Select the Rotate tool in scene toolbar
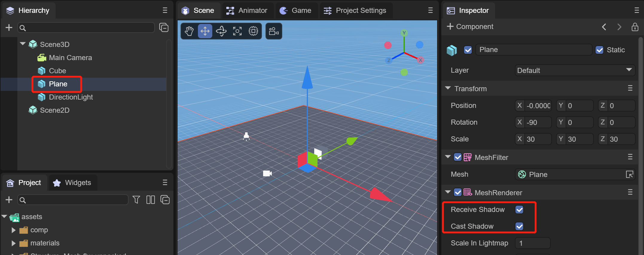Viewport: 644px width, 255px height. [221, 31]
